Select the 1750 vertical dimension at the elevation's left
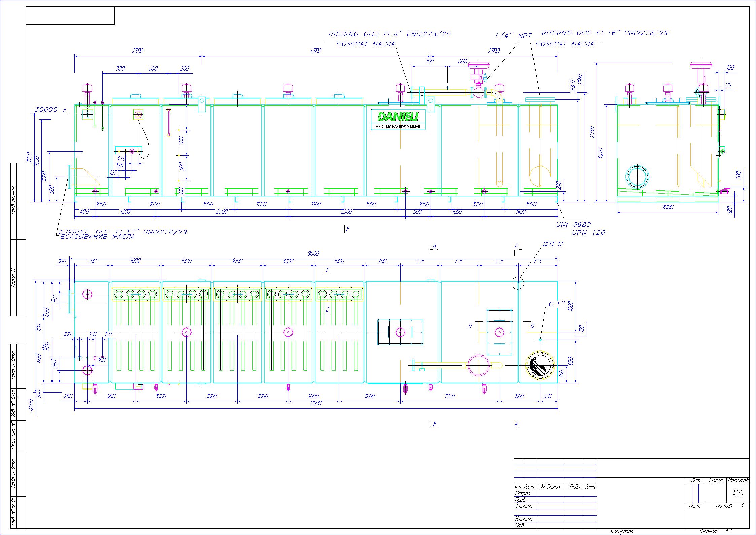Image resolution: width=756 pixels, height=535 pixels. (29, 158)
